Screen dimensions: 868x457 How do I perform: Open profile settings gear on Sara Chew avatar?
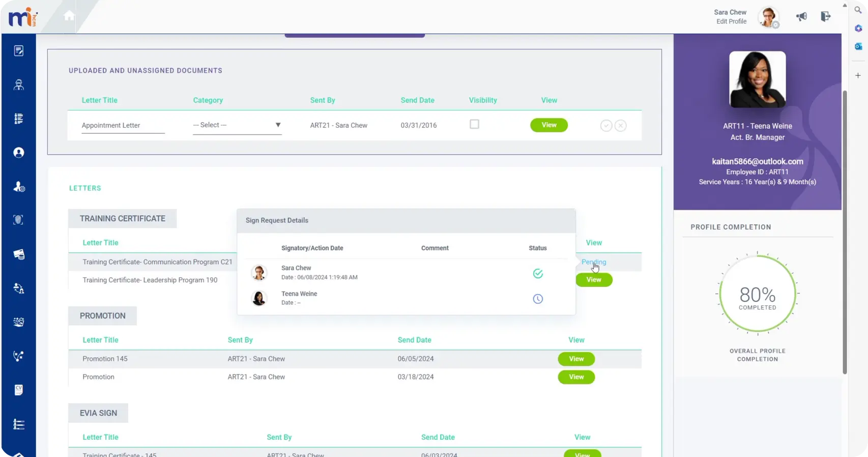click(776, 25)
